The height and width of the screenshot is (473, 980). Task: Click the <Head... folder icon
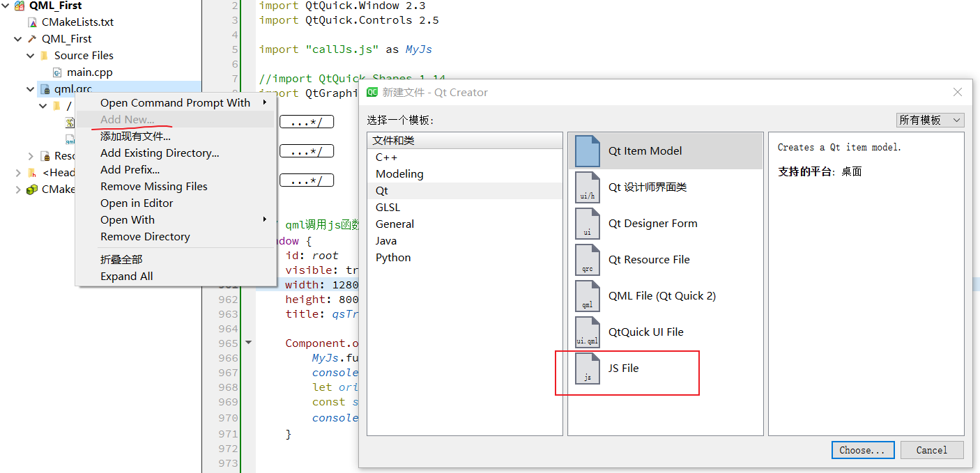[32, 173]
